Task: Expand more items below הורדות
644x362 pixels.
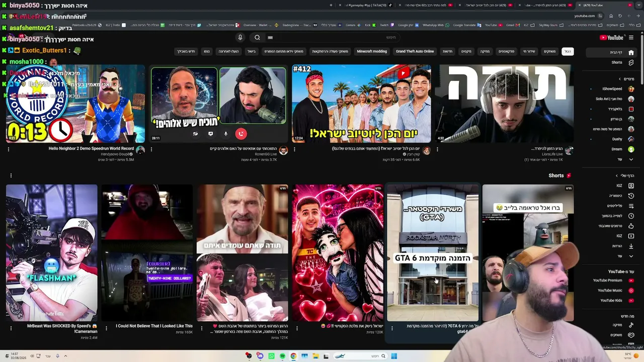Action: 612,256
